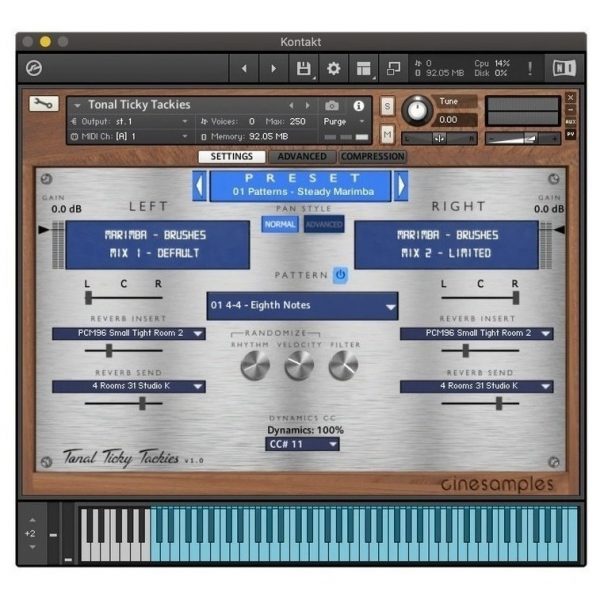Open Kontakt options gear icon

pyautogui.click(x=334, y=68)
